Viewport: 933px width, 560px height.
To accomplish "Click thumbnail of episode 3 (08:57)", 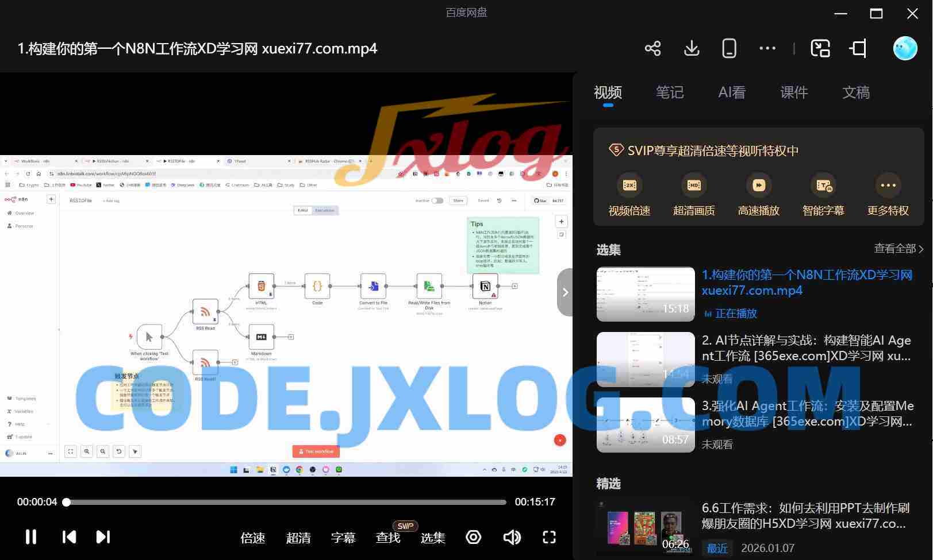I will 646,425.
